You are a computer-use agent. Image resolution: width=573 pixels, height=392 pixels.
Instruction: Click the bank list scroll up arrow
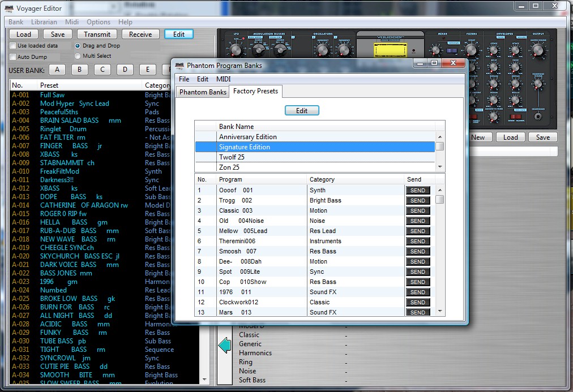click(x=440, y=136)
